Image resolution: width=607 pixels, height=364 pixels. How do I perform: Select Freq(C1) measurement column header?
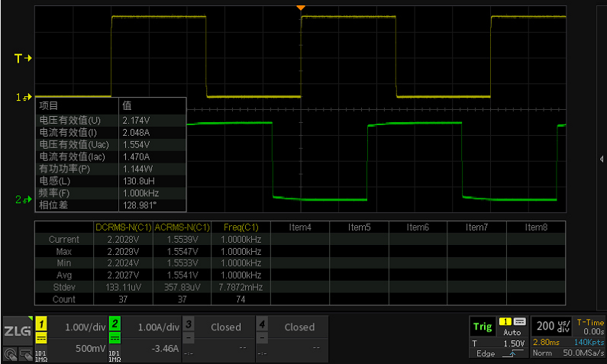241,227
